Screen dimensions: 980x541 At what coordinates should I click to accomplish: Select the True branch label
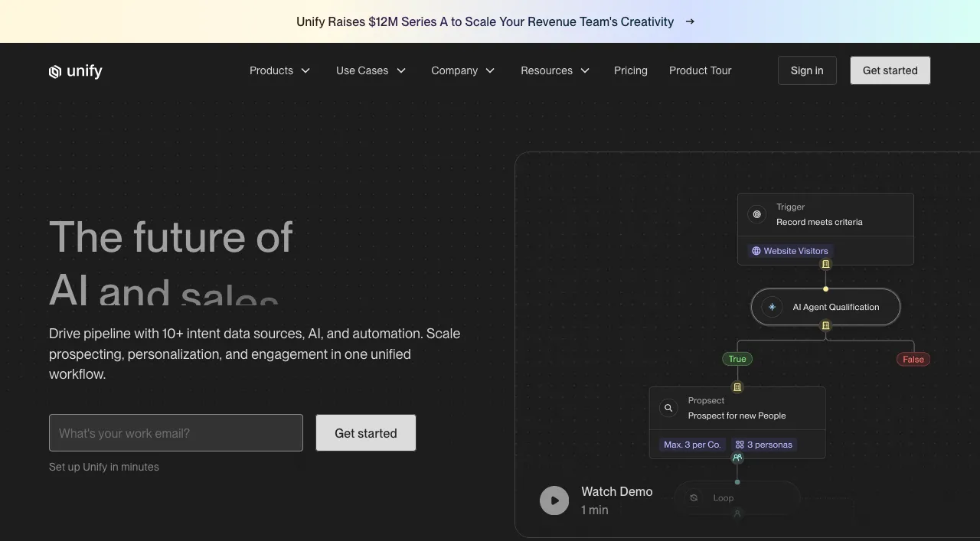click(737, 359)
